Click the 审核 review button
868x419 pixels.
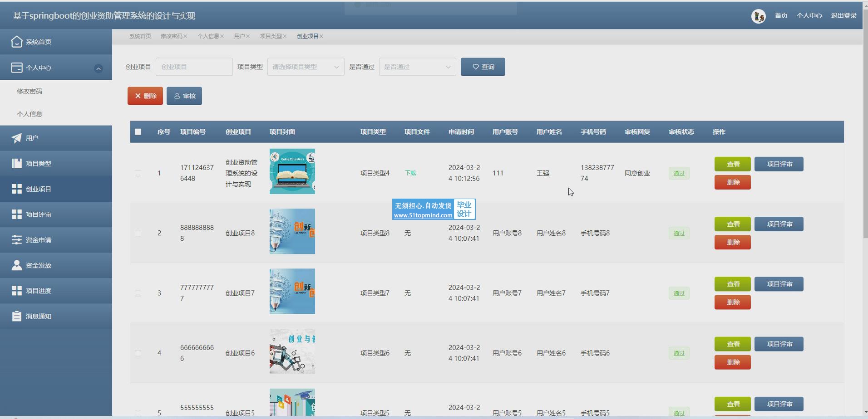[x=184, y=96]
